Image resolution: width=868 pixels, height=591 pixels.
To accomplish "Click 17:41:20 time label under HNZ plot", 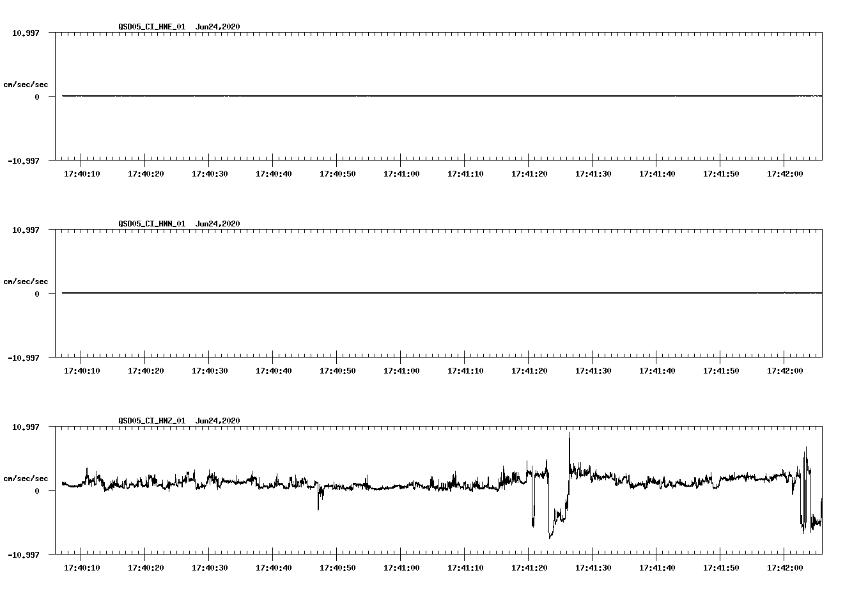I will tap(529, 567).
